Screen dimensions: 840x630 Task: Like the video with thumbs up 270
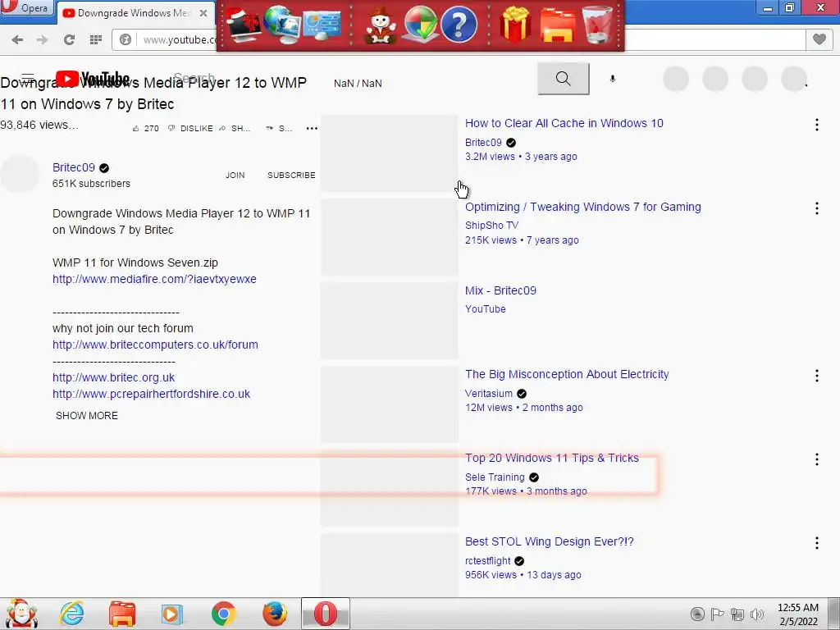[146, 129]
